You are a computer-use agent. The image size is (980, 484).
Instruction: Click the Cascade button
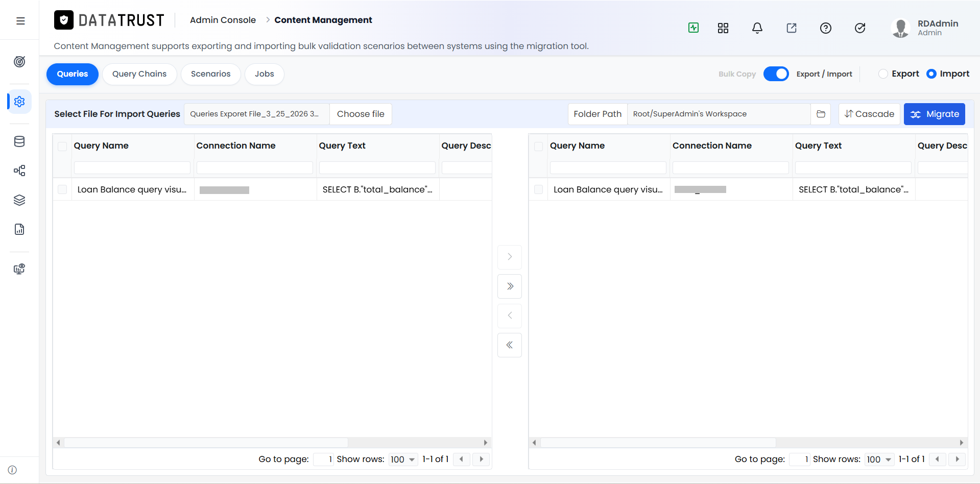869,114
